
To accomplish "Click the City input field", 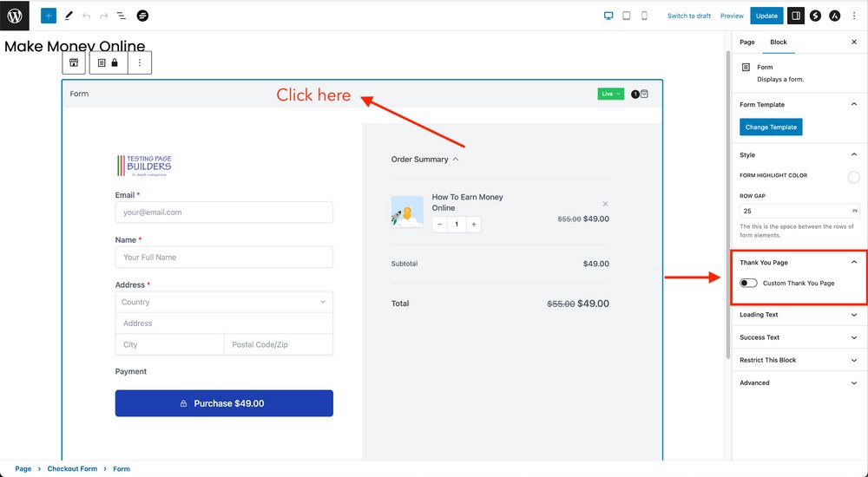I will click(x=169, y=344).
